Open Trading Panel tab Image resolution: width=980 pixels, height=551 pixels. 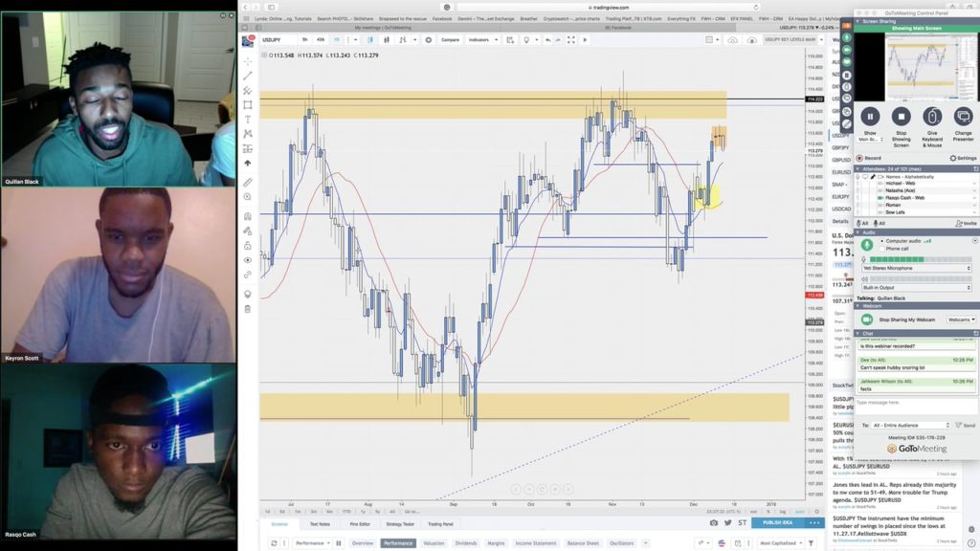pyautogui.click(x=440, y=524)
